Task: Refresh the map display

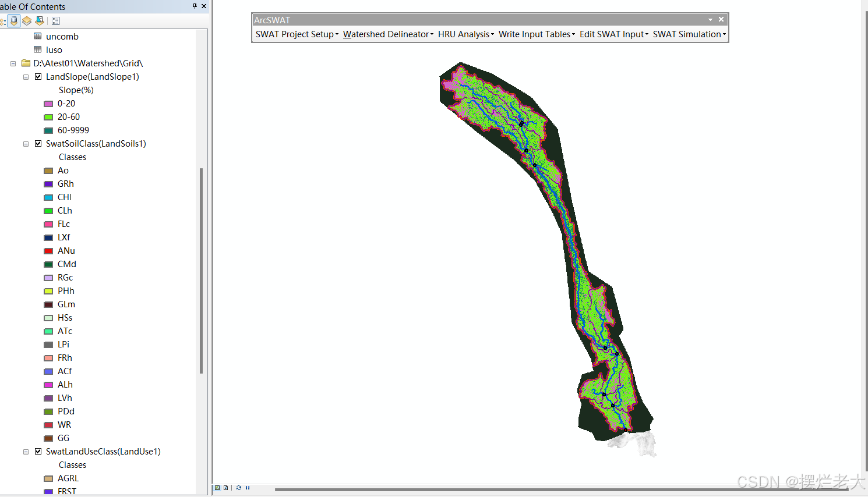Action: [x=239, y=488]
